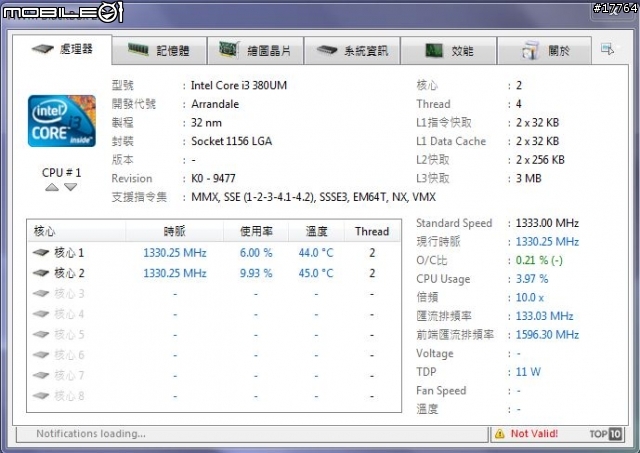The height and width of the screenshot is (453, 640).
Task: Click the greyed chip icon for 核心 4
Action: tap(41, 314)
